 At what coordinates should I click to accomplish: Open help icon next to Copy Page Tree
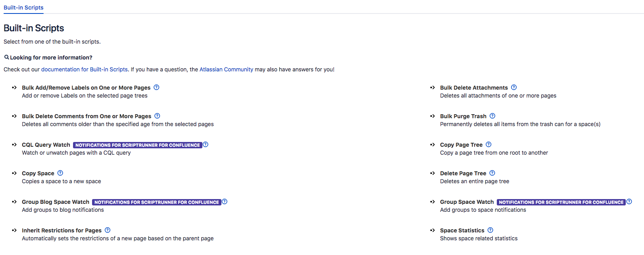tap(488, 144)
